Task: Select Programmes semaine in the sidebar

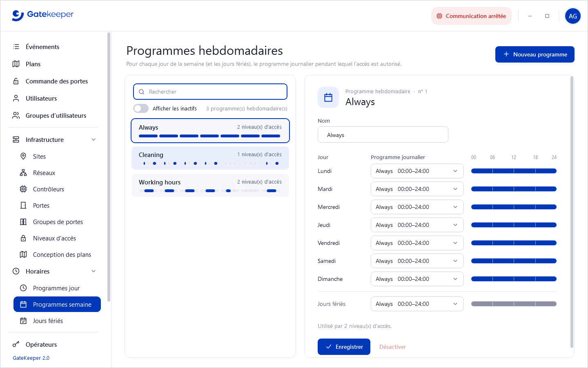Action: coord(57,304)
